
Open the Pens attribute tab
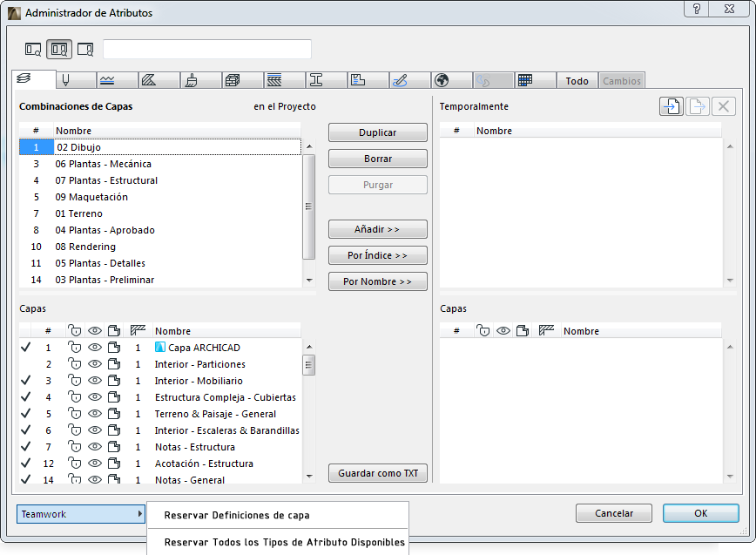(x=76, y=80)
